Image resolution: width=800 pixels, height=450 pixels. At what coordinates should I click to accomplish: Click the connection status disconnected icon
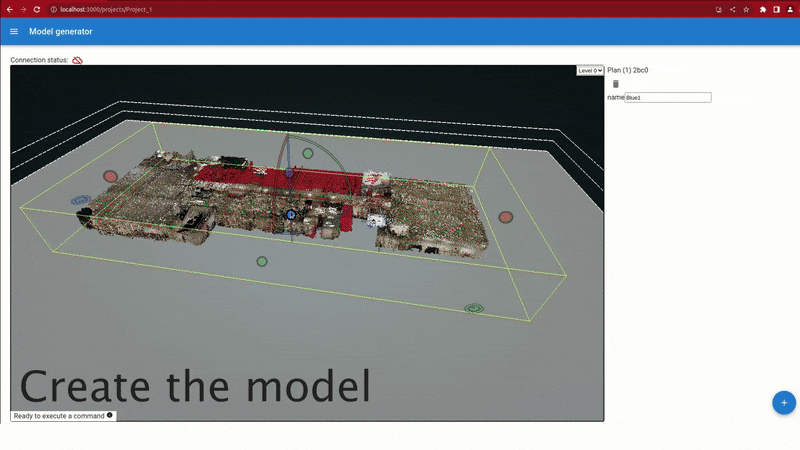tap(77, 60)
